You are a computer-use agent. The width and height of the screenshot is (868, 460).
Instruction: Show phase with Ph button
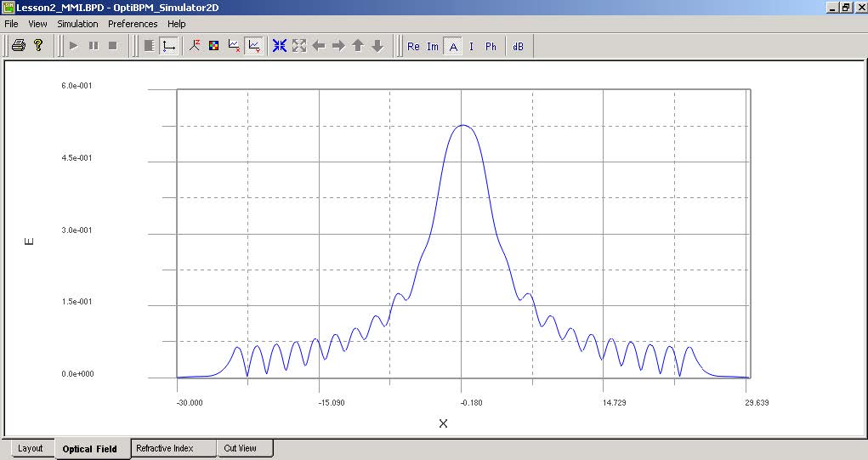[491, 47]
